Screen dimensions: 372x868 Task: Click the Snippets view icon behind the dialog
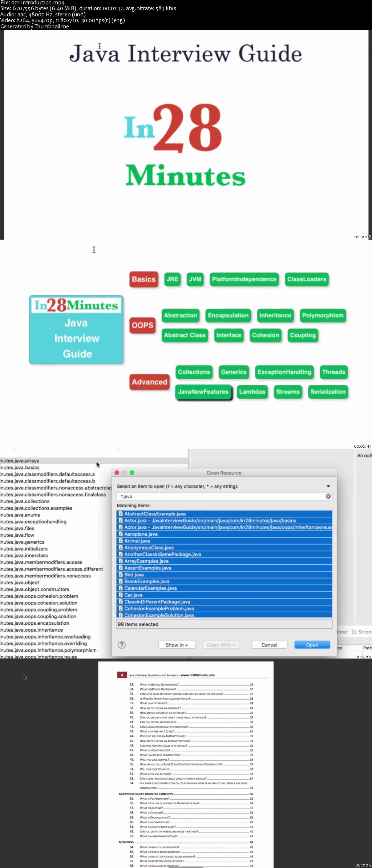[354, 632]
